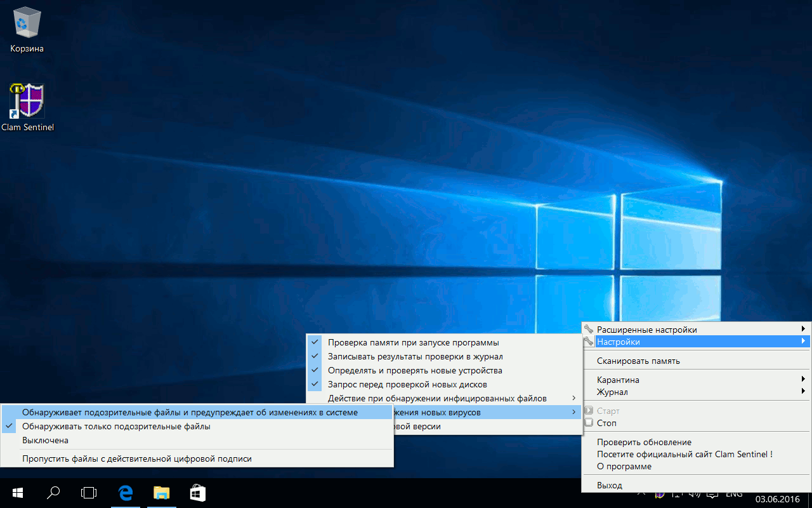Toggle 'Запрос перед проверкой новых дисков'

tap(407, 384)
